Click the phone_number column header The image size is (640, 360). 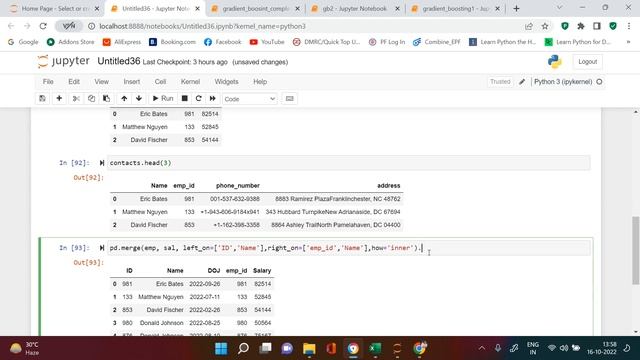click(238, 186)
